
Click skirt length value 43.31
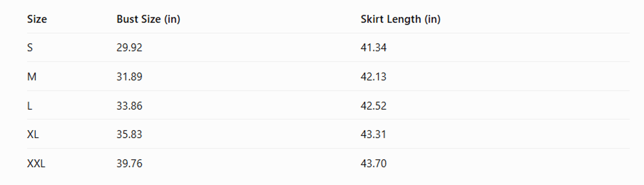pos(373,135)
